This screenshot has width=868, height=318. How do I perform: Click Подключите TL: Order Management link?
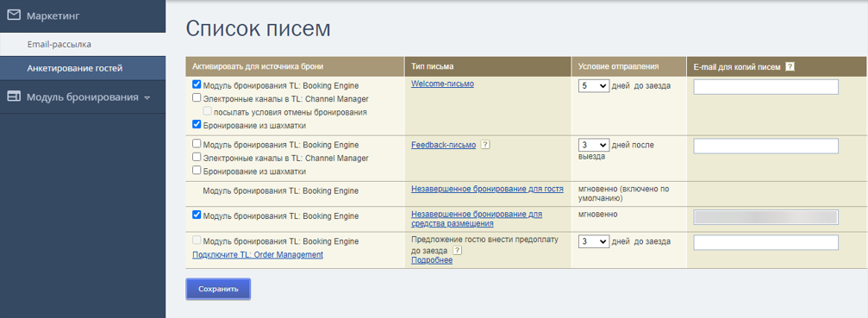[258, 254]
